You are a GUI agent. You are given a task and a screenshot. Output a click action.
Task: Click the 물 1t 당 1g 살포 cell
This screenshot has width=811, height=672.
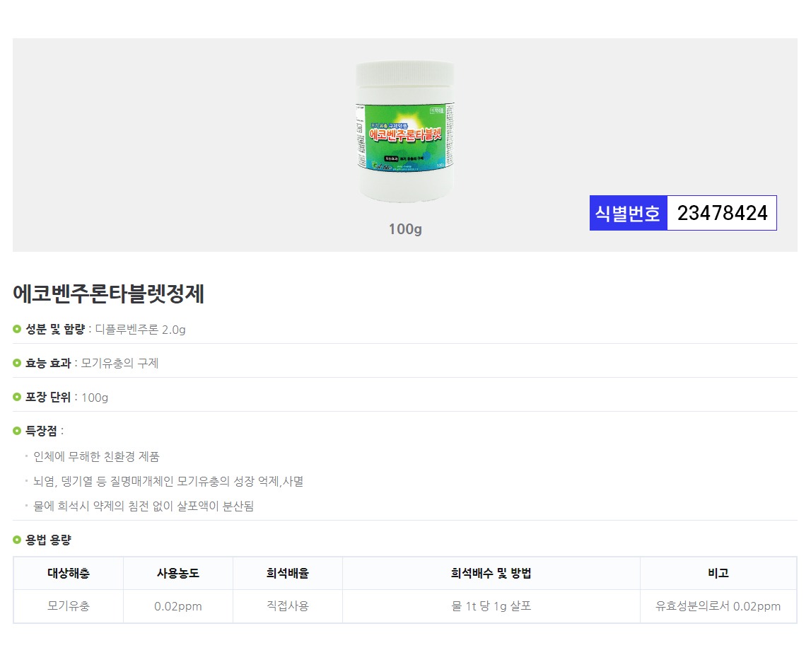tap(491, 606)
